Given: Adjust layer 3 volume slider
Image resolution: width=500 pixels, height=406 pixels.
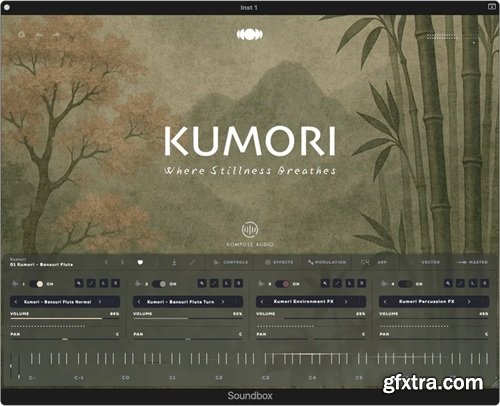Looking at the screenshot, I should click(311, 319).
